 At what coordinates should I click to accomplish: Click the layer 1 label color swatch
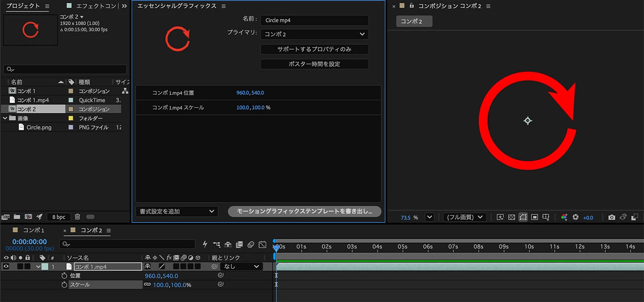click(45, 267)
